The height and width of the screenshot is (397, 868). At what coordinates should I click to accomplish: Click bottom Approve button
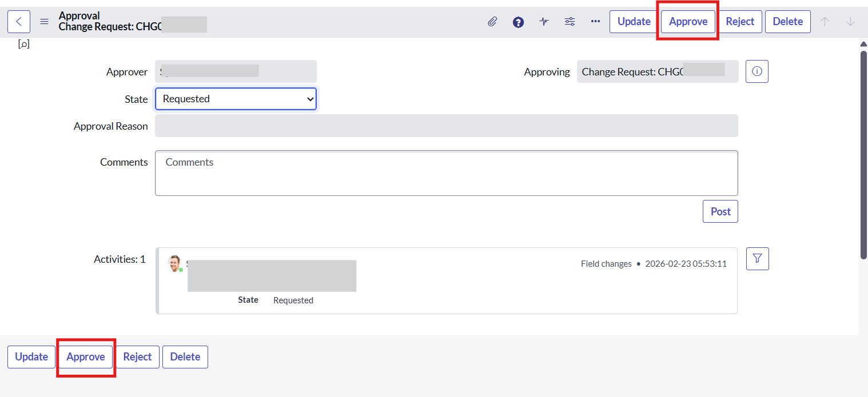coord(86,357)
